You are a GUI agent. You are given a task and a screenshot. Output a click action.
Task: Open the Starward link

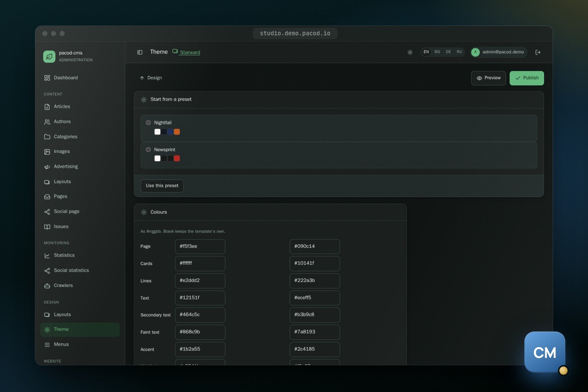pos(187,52)
